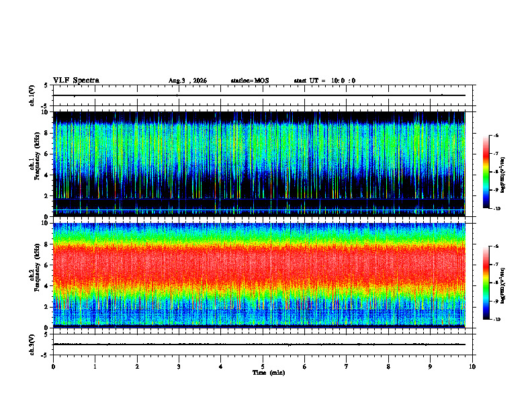The width and height of the screenshot is (532, 411).
Task: Click the ch.2 frequency axis "4" tick label
Action: click(47, 286)
